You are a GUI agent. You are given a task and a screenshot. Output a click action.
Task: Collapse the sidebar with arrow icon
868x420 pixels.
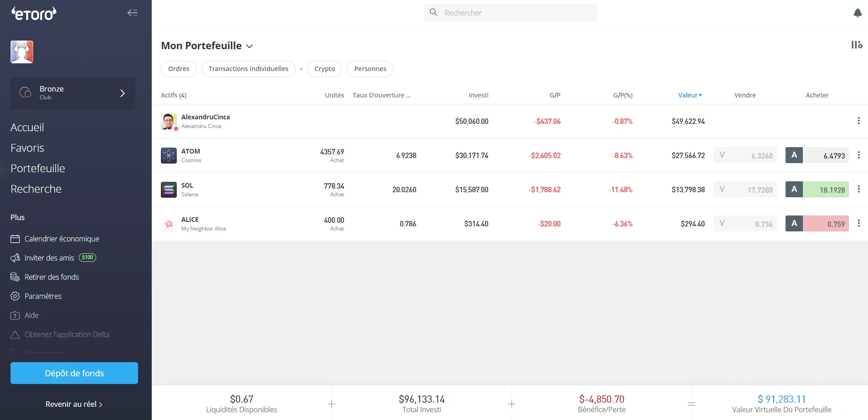(132, 13)
